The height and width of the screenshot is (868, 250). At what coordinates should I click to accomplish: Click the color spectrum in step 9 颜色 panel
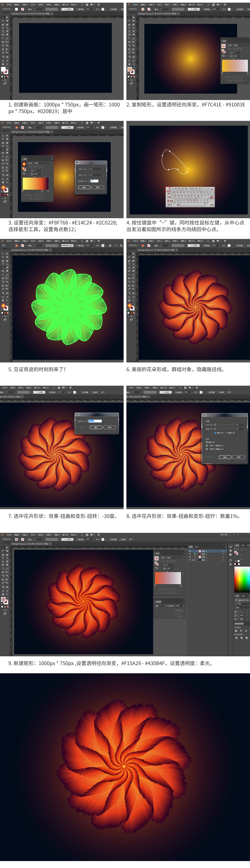(x=242, y=579)
